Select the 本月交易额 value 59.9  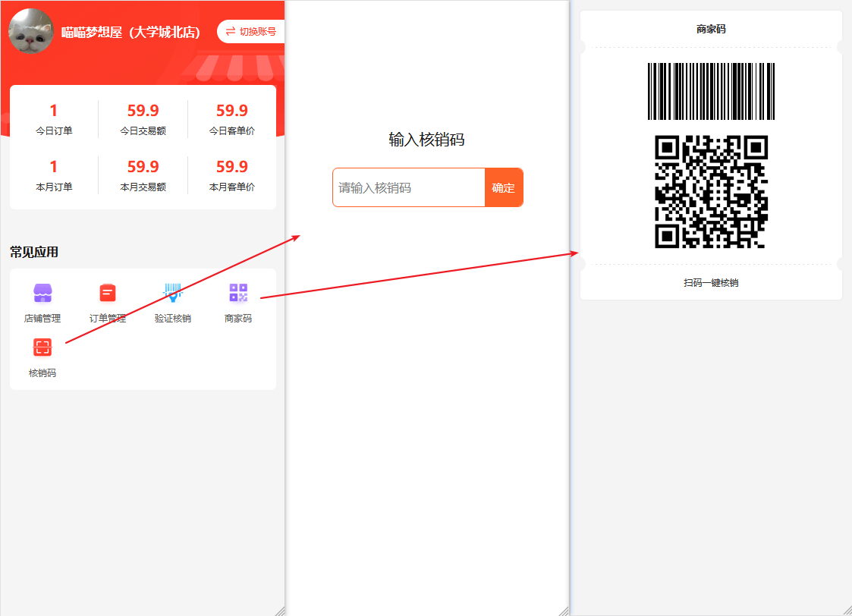click(143, 166)
